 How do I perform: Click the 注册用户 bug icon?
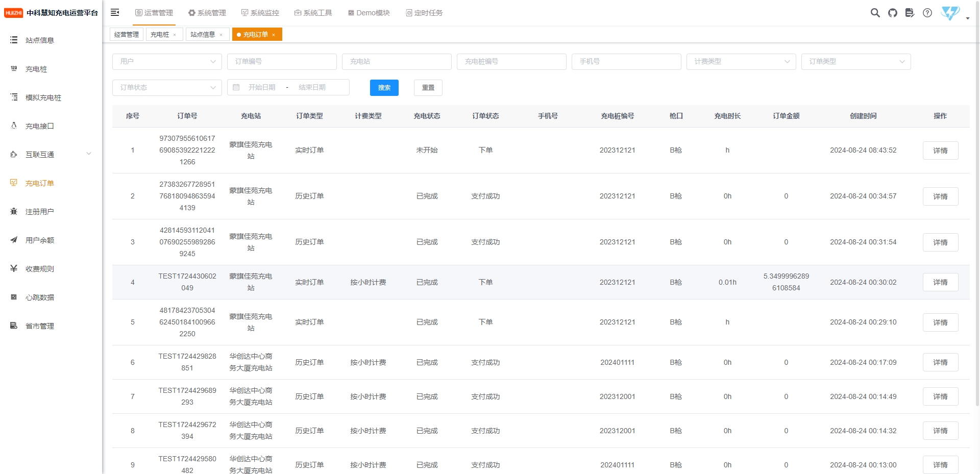[x=14, y=211]
